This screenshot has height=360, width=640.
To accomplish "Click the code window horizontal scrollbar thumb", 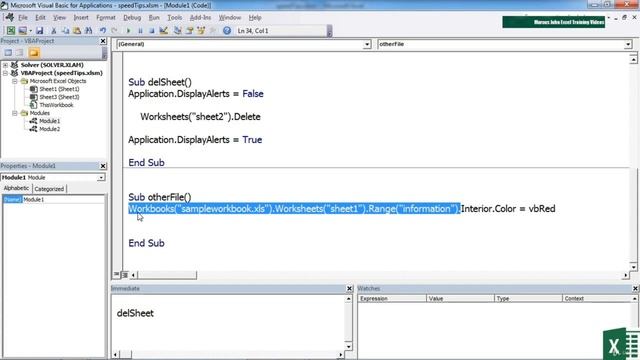I will click(167, 275).
